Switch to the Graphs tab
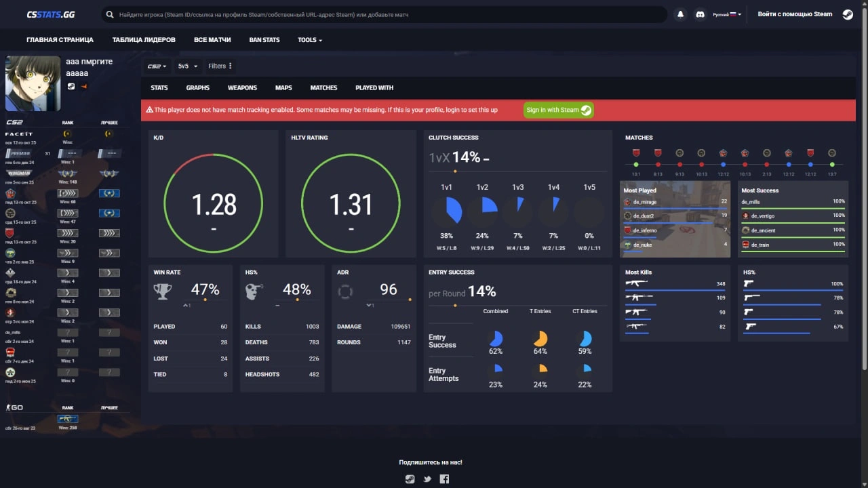868x488 pixels. click(198, 87)
